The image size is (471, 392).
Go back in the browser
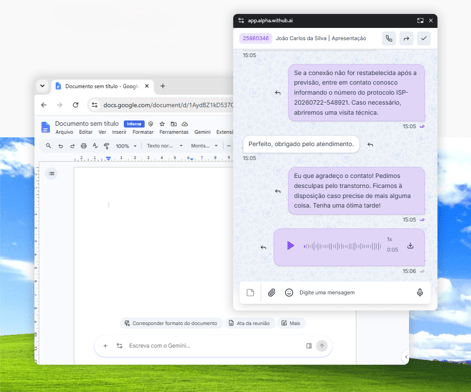pyautogui.click(x=44, y=105)
